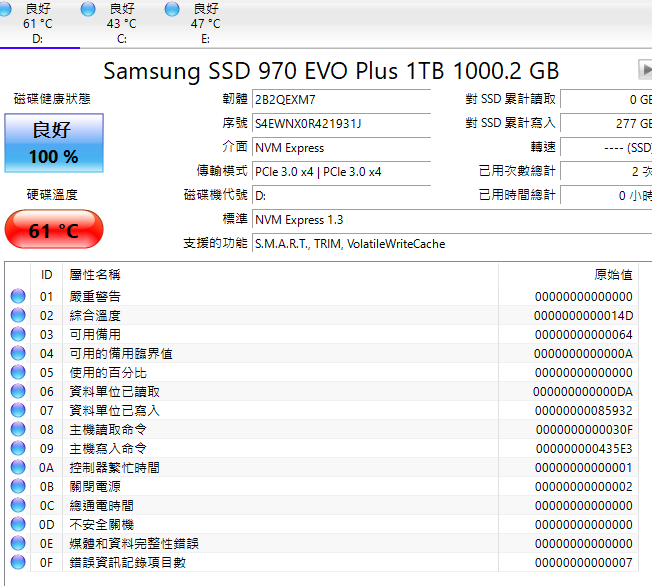Click the 良好 100 % health status button

point(54,143)
